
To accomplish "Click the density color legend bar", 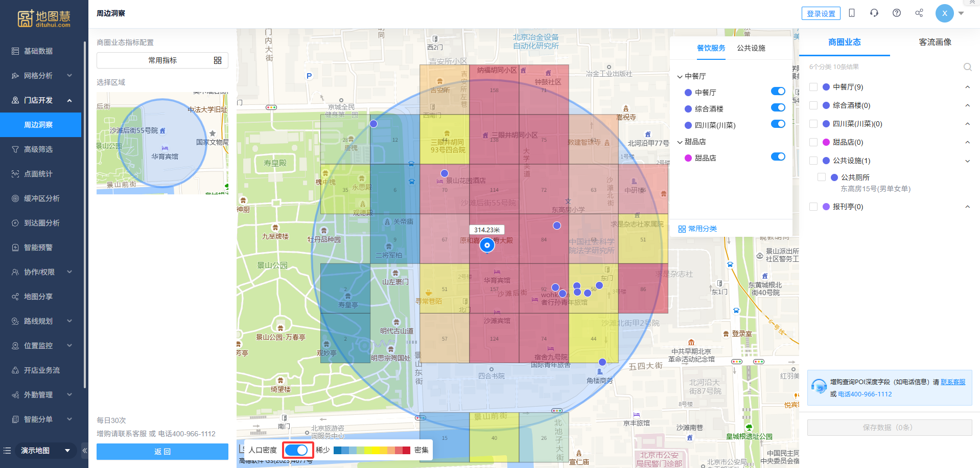I will pos(371,450).
